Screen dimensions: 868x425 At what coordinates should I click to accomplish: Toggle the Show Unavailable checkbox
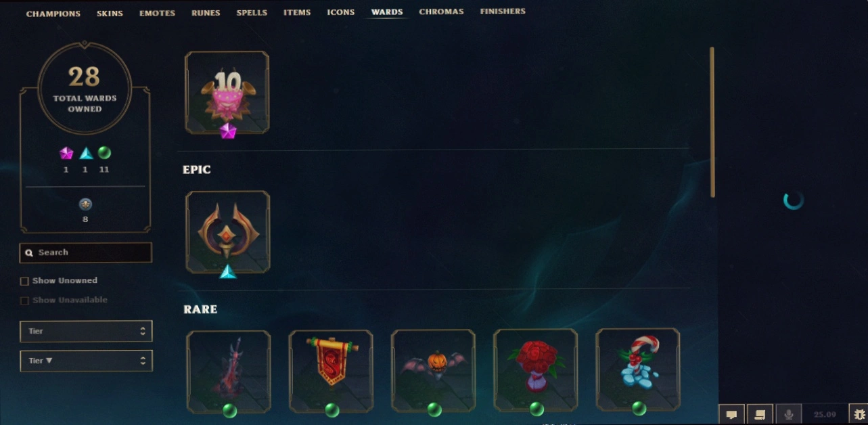tap(24, 300)
